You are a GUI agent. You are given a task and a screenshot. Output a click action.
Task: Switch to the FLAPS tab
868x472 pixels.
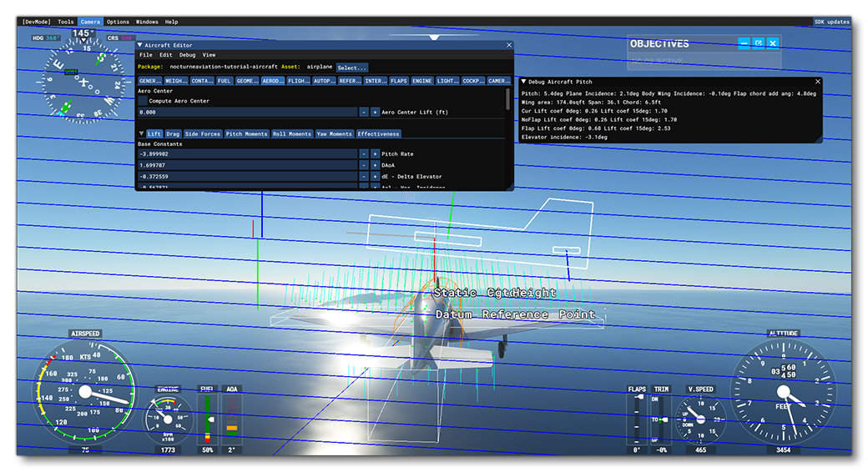point(399,81)
